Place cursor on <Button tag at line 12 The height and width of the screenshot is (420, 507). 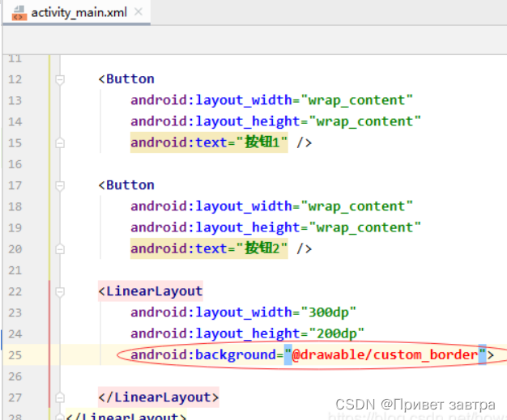(x=126, y=79)
